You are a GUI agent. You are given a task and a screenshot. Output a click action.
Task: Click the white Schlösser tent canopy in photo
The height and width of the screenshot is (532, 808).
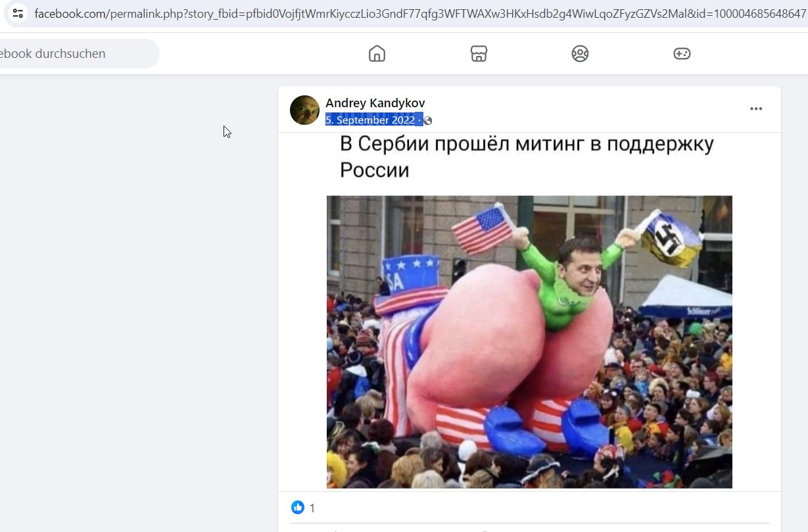pos(685,297)
